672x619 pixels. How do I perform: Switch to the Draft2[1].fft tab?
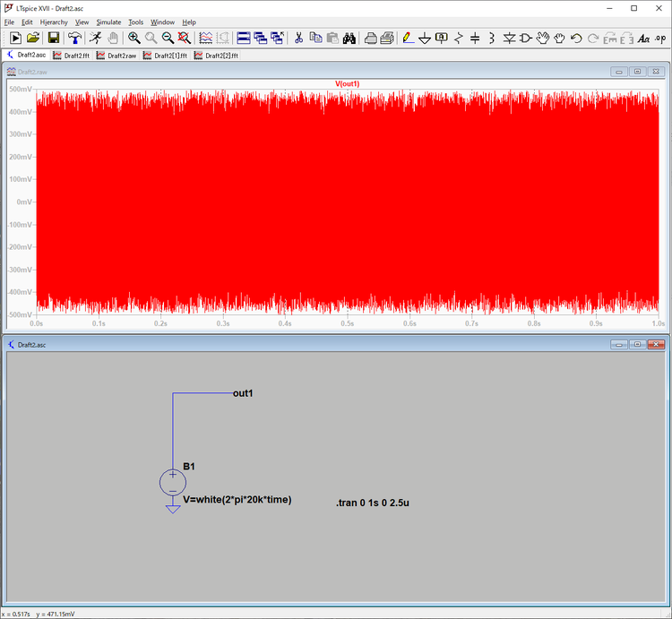coord(166,56)
